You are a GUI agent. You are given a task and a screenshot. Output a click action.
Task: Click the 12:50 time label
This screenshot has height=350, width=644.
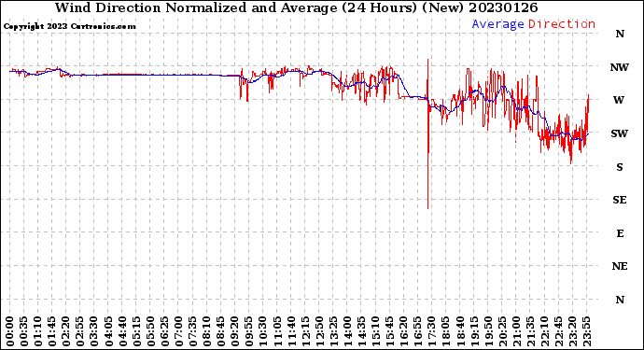(319, 331)
